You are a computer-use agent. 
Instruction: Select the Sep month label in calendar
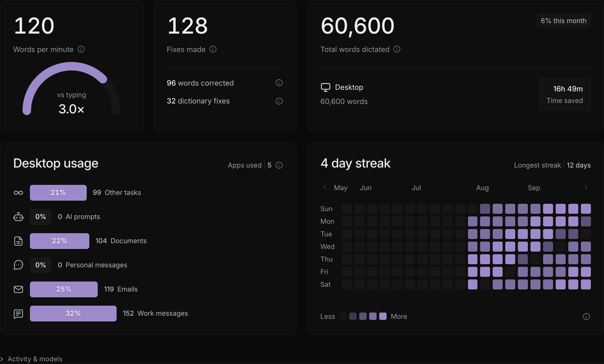534,188
